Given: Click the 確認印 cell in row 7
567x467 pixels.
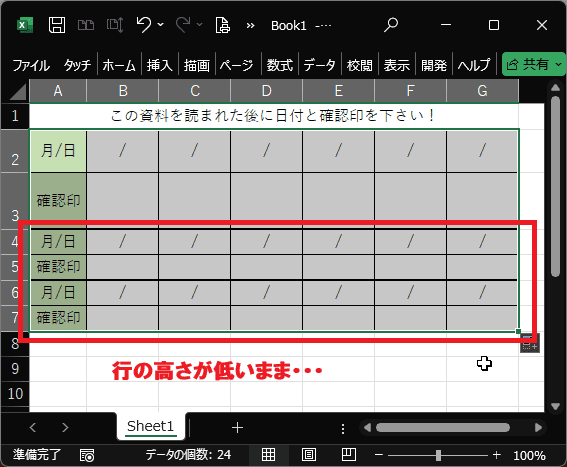Looking at the screenshot, I should [x=58, y=318].
